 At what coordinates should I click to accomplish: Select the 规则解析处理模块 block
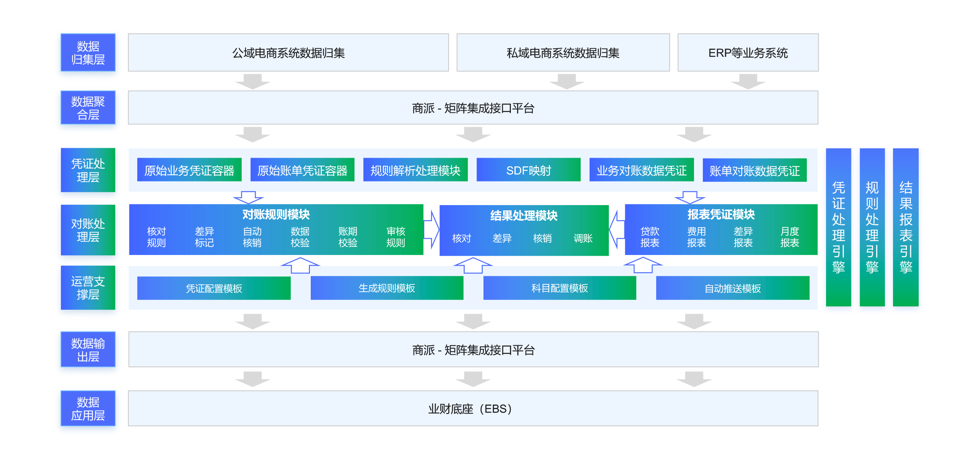tap(415, 170)
